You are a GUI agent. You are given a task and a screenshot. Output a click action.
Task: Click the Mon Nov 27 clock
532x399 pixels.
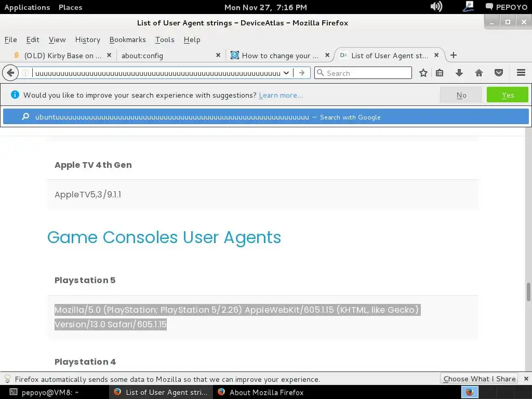[x=265, y=7]
